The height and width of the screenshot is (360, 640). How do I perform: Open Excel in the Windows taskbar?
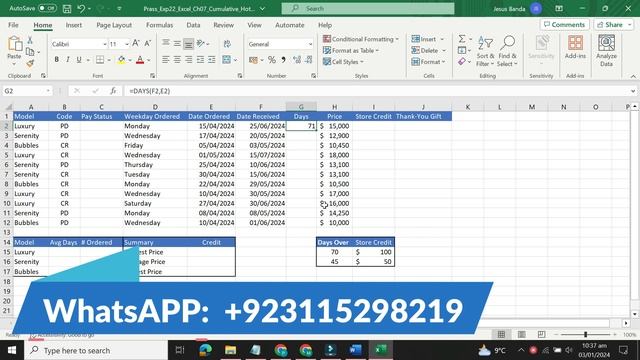click(380, 350)
